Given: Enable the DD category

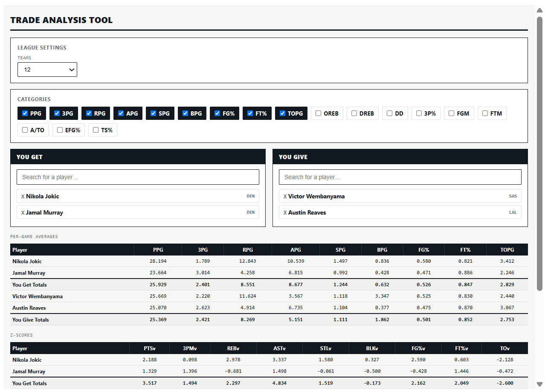Looking at the screenshot, I should 389,113.
